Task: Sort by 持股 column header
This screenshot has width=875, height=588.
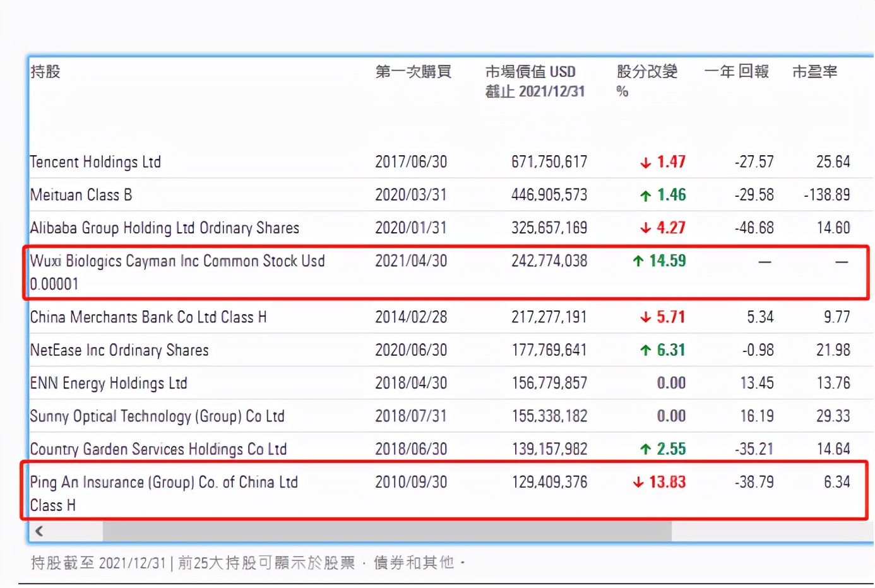Action: 45,72
